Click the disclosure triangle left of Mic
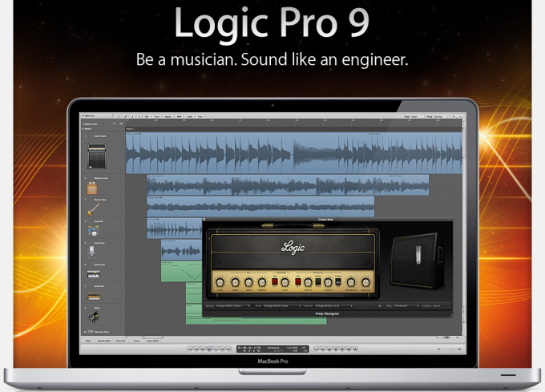 coord(380,305)
